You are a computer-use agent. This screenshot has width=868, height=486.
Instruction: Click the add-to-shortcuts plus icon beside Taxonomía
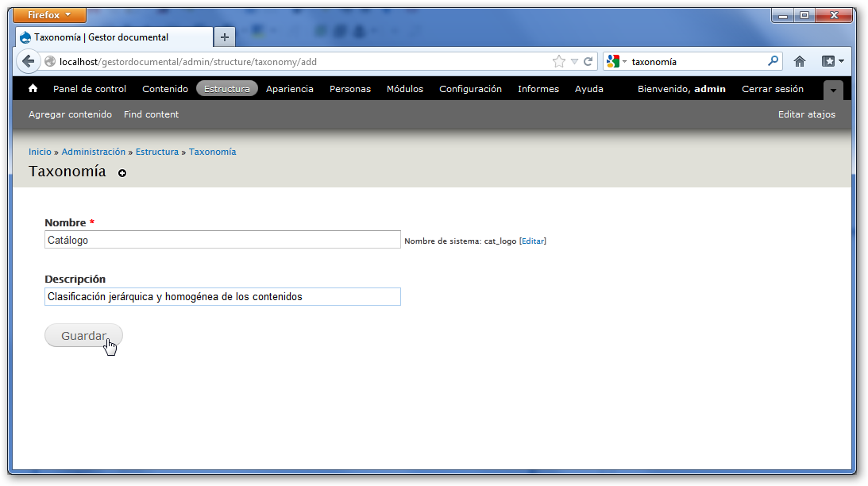pyautogui.click(x=122, y=173)
